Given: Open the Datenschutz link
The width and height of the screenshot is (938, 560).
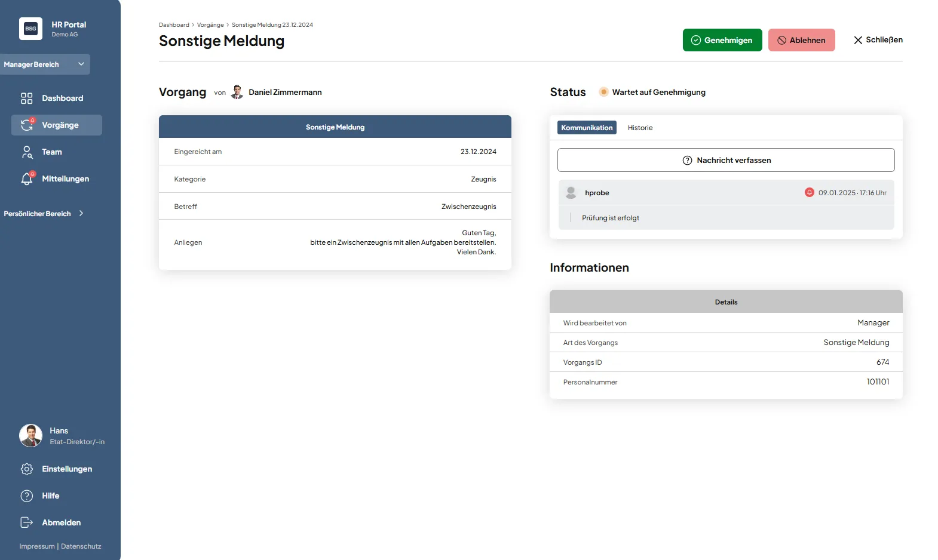Looking at the screenshot, I should 81,546.
